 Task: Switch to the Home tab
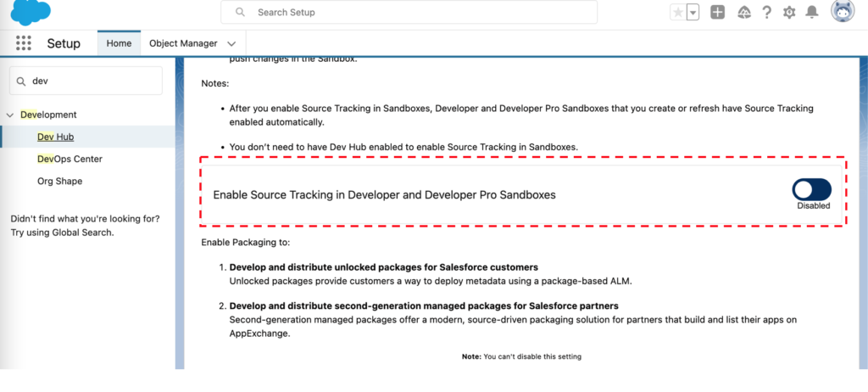(x=119, y=43)
